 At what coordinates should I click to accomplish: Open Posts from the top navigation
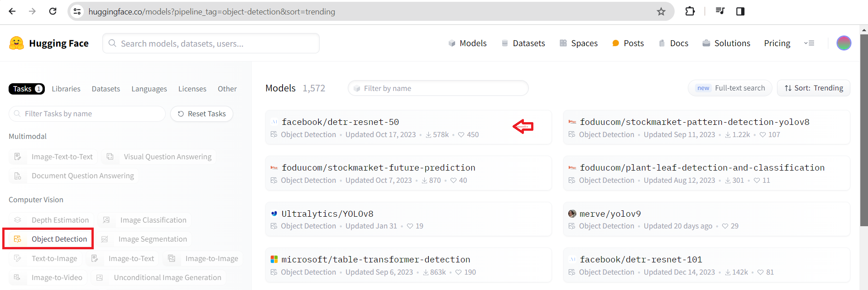[628, 43]
